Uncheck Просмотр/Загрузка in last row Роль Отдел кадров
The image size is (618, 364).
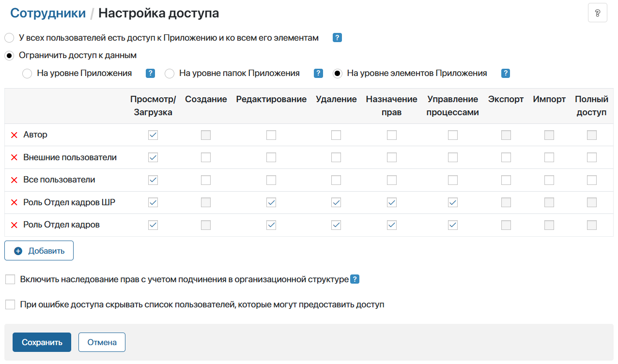click(x=153, y=225)
